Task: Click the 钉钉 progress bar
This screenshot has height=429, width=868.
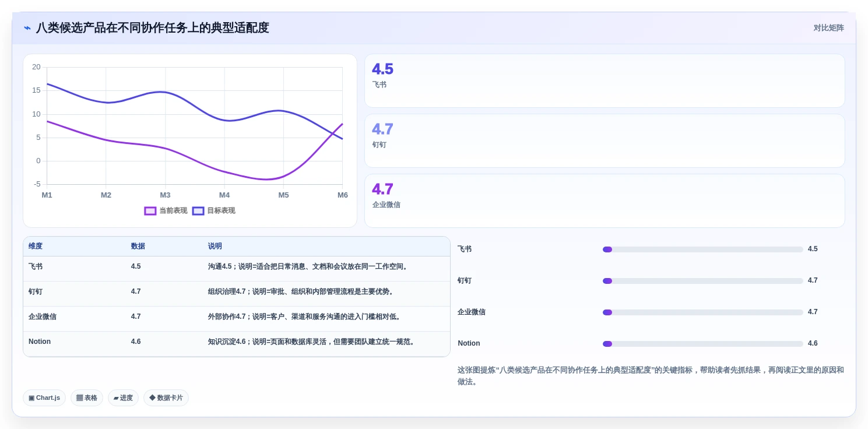Action: [x=703, y=281]
